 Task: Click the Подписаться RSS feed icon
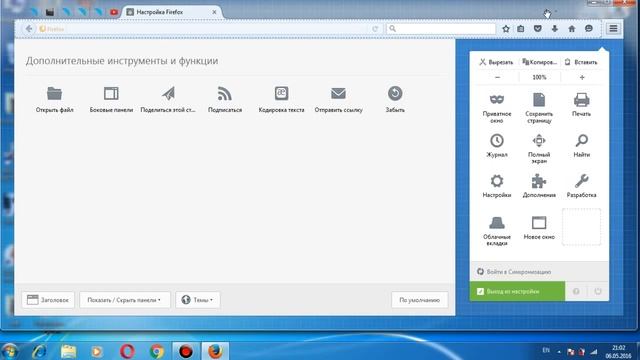pos(224,93)
